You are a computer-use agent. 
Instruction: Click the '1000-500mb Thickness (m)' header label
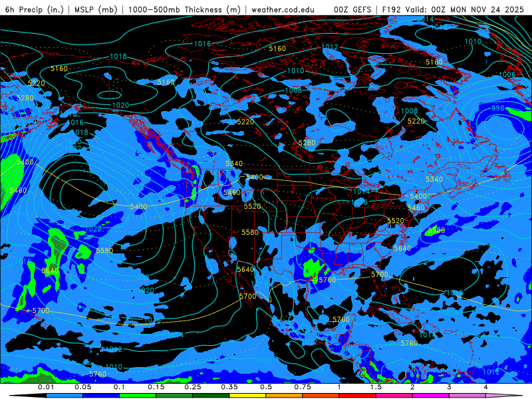coord(184,9)
